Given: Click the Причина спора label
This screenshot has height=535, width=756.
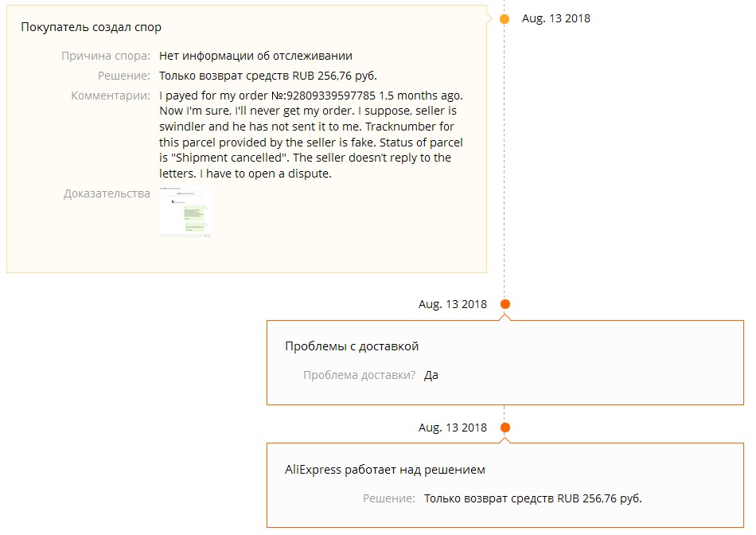Looking at the screenshot, I should (x=106, y=56).
